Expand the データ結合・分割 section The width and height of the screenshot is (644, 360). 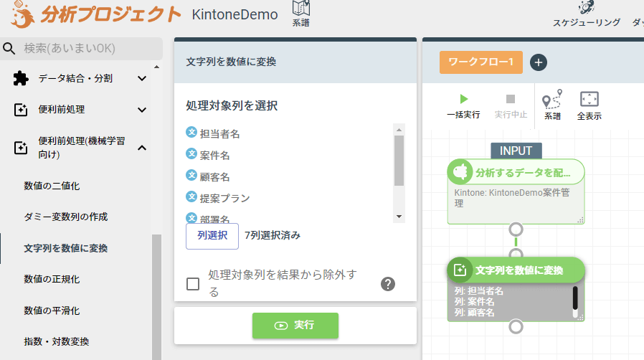tap(142, 78)
